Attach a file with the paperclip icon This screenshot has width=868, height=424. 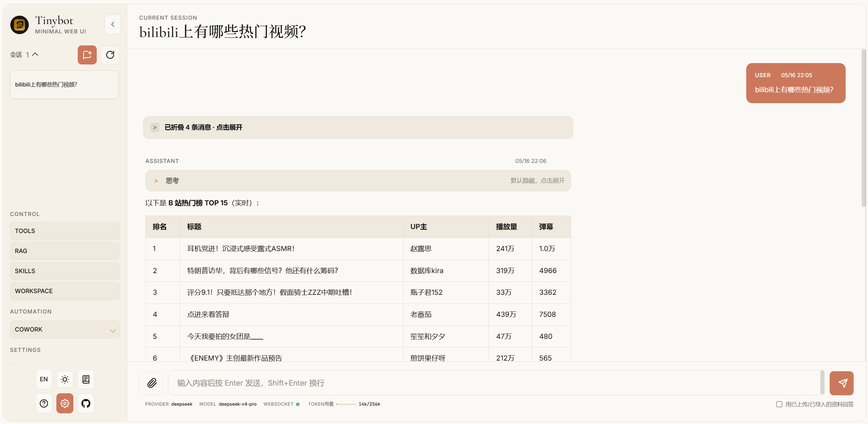[x=152, y=383]
